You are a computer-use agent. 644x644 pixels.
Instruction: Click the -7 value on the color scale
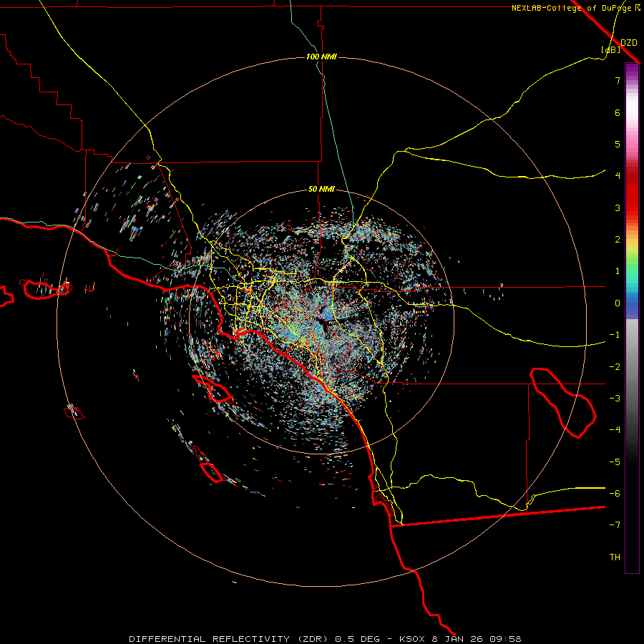(x=615, y=525)
